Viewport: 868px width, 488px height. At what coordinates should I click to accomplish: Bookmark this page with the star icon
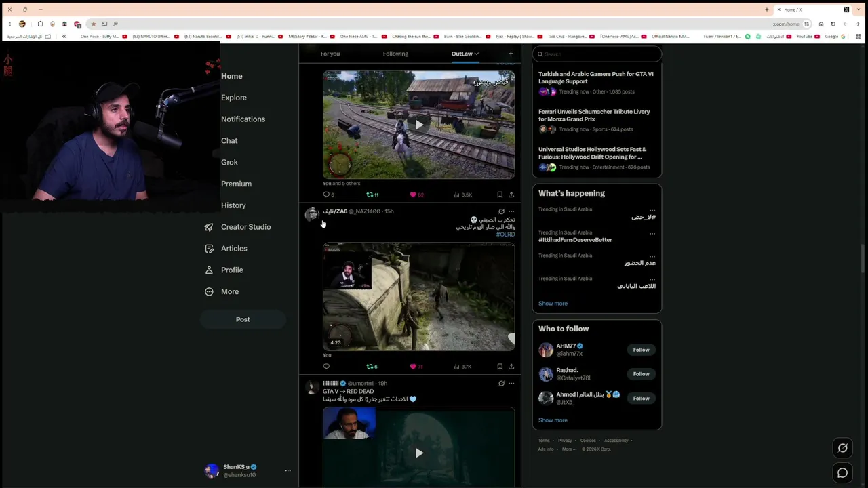click(x=94, y=24)
